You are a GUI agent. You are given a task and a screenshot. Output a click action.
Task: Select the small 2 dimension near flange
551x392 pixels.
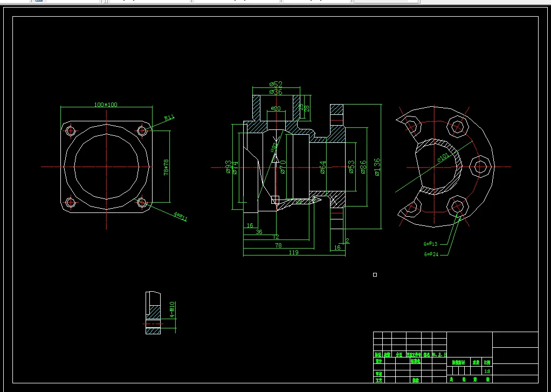[x=348, y=240]
